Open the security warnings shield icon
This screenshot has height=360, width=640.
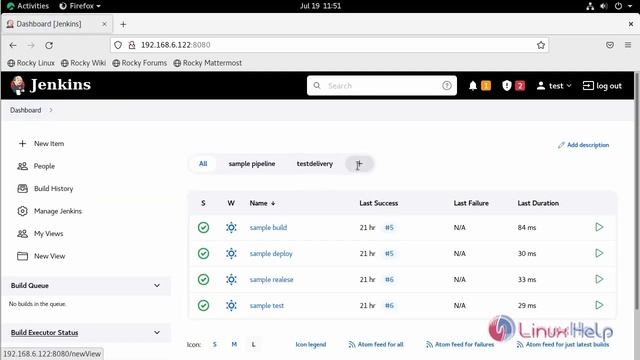point(507,85)
